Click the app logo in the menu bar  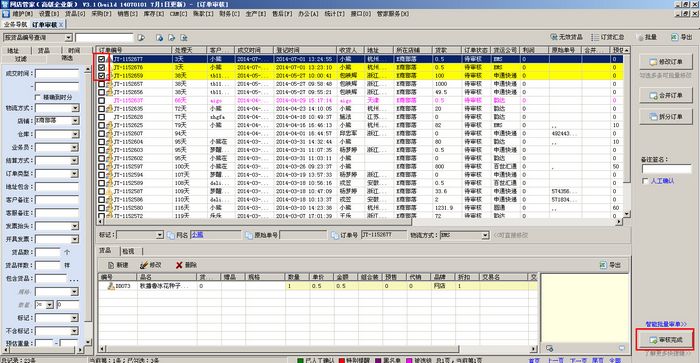(6, 14)
